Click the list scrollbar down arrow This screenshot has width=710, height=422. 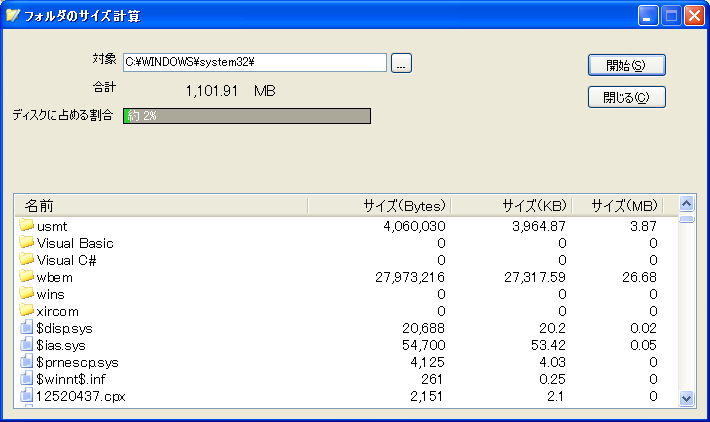click(686, 398)
